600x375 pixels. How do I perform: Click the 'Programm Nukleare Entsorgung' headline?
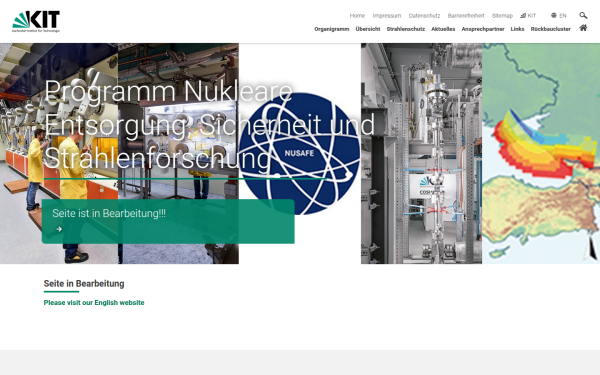[209, 124]
